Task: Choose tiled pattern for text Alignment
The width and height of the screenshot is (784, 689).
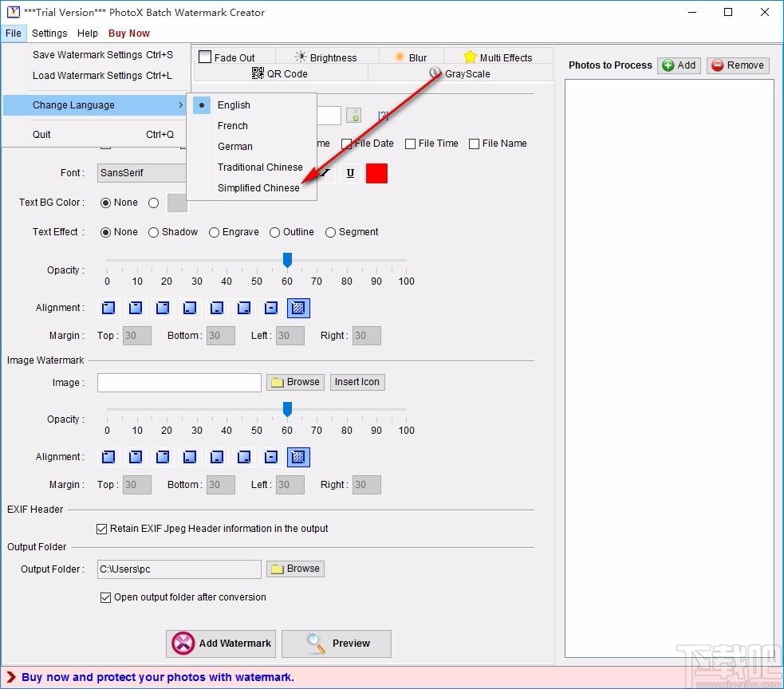Action: coord(298,308)
